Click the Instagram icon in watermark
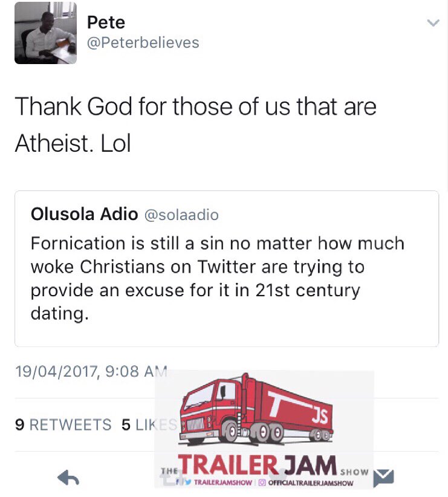The height and width of the screenshot is (497, 448). click(263, 482)
